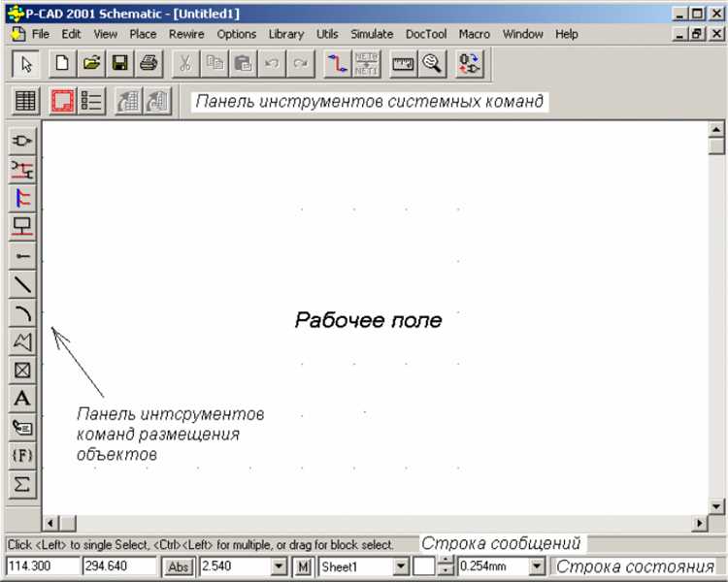Open the Edit menu
This screenshot has height=582, width=728.
click(71, 34)
